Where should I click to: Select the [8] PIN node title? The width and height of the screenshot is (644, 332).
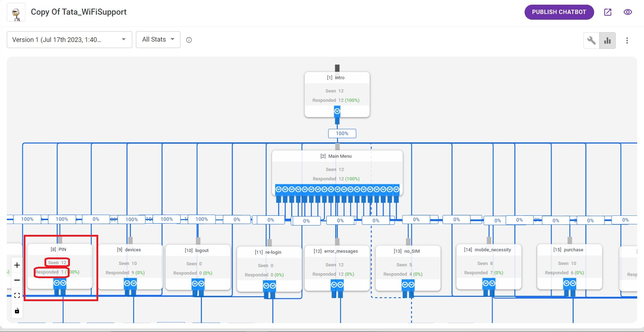point(58,250)
